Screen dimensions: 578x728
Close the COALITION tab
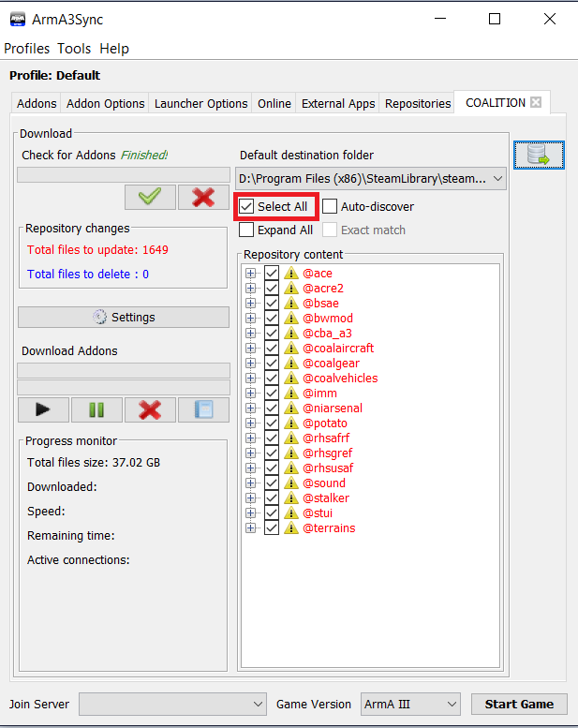pyautogui.click(x=536, y=103)
